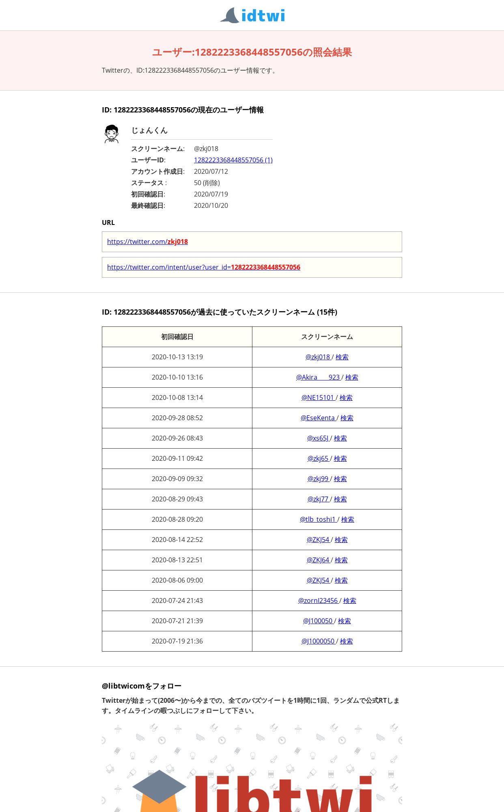The width and height of the screenshot is (504, 812).
Task: Click the red page title heading
Action: [x=252, y=52]
